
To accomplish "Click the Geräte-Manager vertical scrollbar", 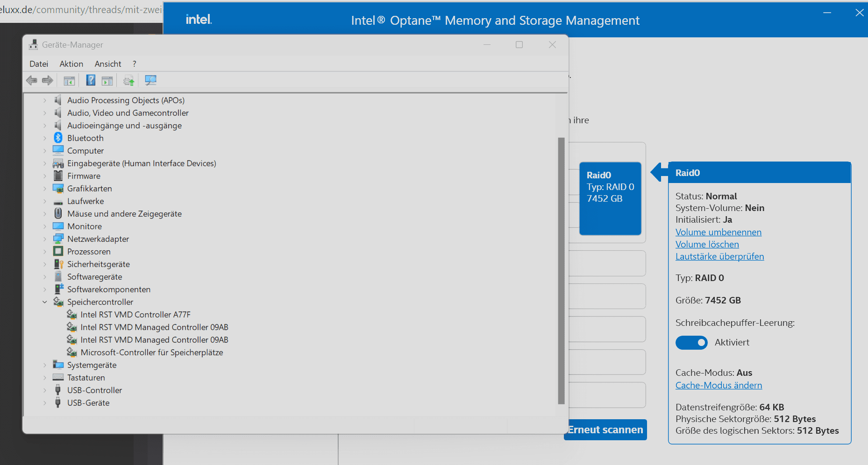I will coord(561,271).
